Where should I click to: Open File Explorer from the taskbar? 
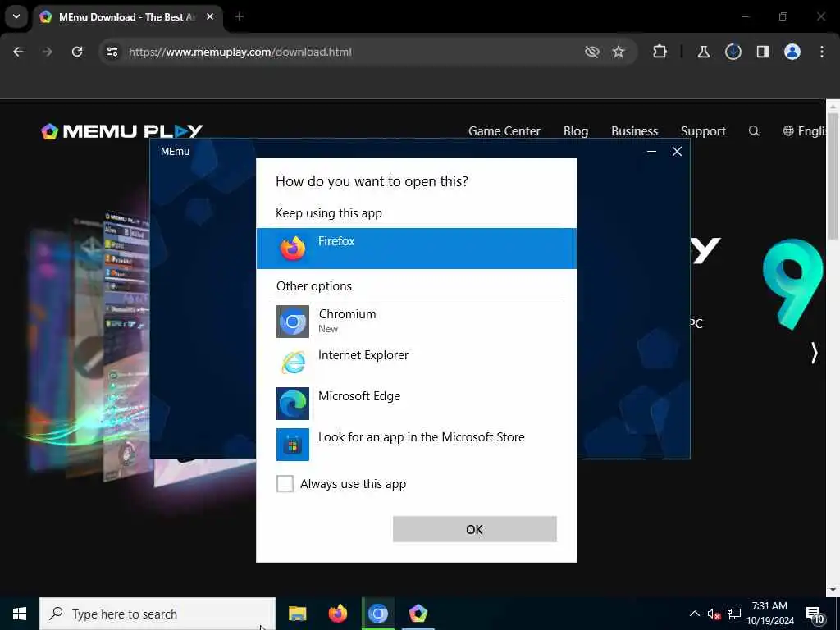pyautogui.click(x=297, y=614)
